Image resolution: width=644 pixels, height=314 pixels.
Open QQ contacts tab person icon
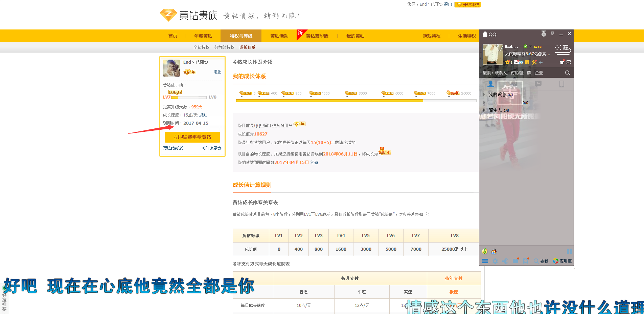click(x=491, y=84)
